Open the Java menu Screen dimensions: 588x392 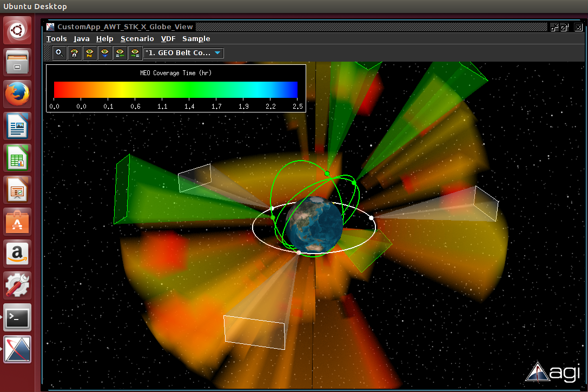pos(81,38)
